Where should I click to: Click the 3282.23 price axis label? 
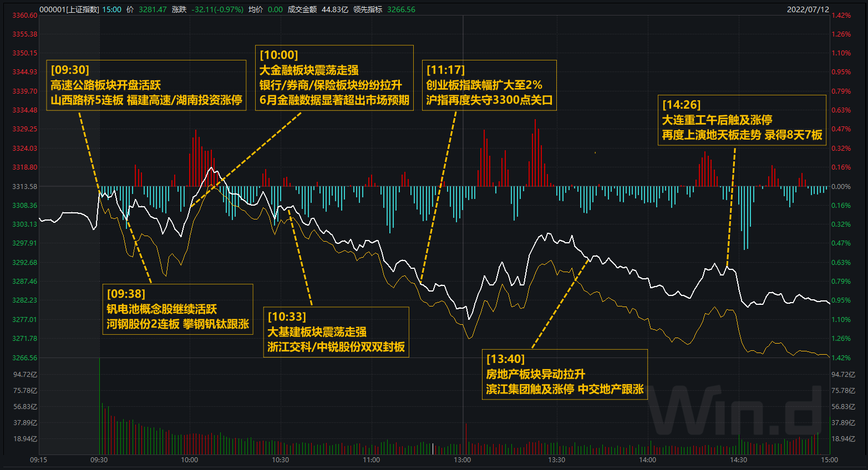click(x=25, y=300)
